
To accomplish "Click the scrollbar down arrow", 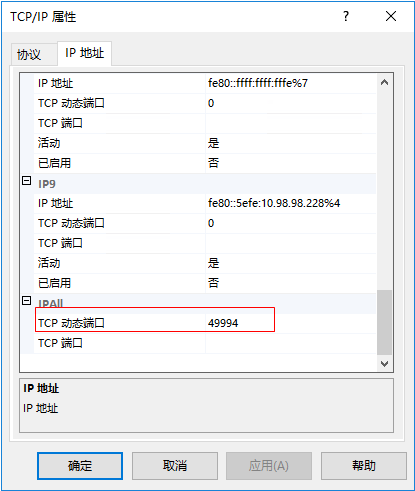I will point(384,363).
